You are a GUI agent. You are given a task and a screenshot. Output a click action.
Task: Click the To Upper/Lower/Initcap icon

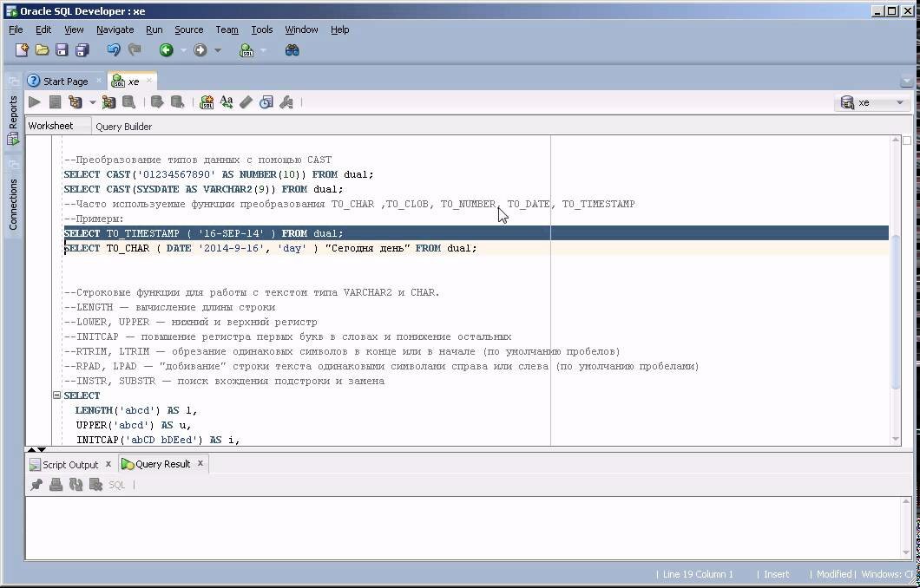(226, 101)
